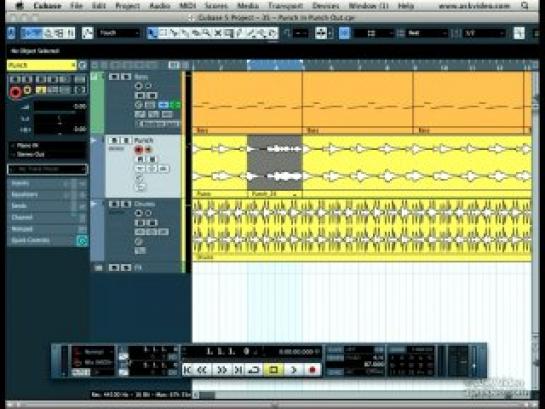Image resolution: width=545 pixels, height=409 pixels.
Task: Select the Mute X tool
Action: tap(218, 33)
